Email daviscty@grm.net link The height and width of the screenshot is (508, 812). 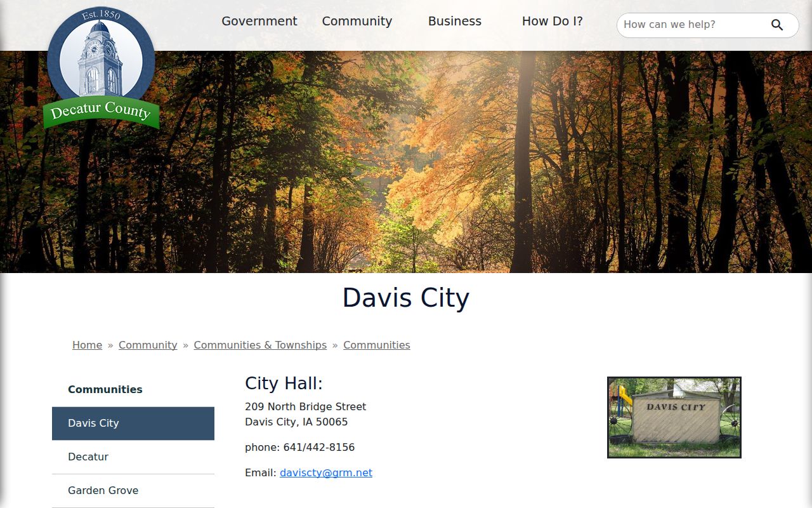point(326,472)
